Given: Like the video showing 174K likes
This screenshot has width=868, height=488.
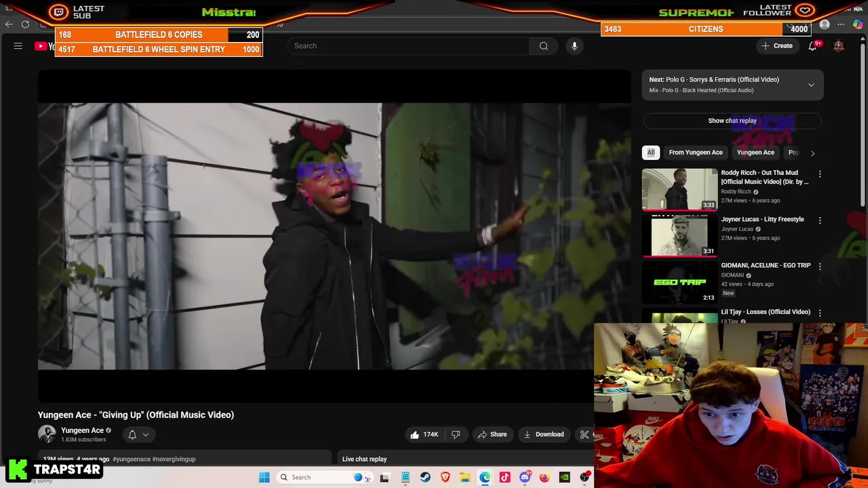Looking at the screenshot, I should tap(424, 434).
